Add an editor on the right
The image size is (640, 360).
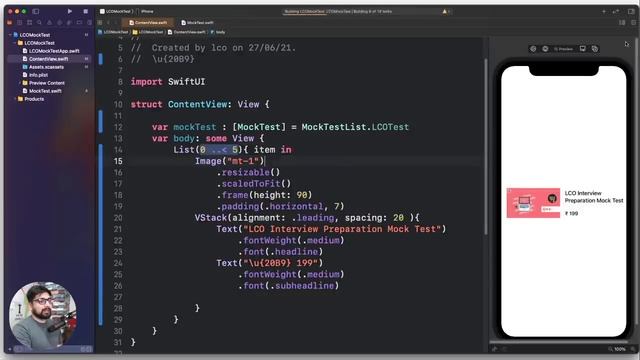633,22
